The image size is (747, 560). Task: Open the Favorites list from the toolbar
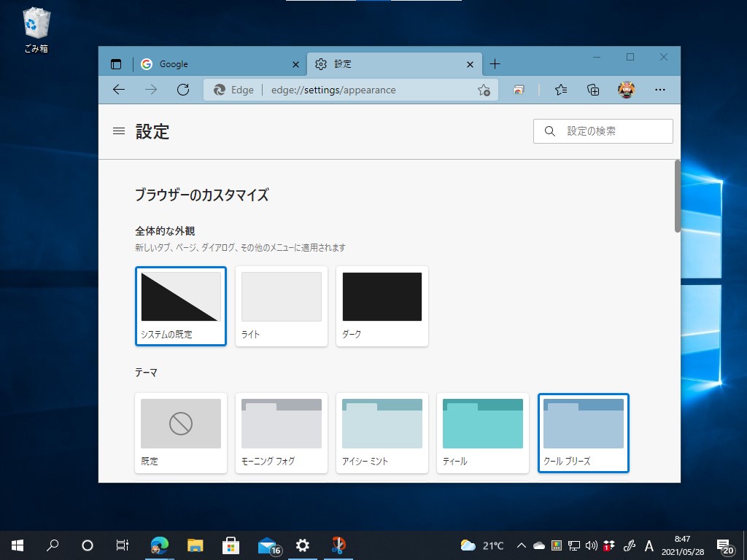560,90
